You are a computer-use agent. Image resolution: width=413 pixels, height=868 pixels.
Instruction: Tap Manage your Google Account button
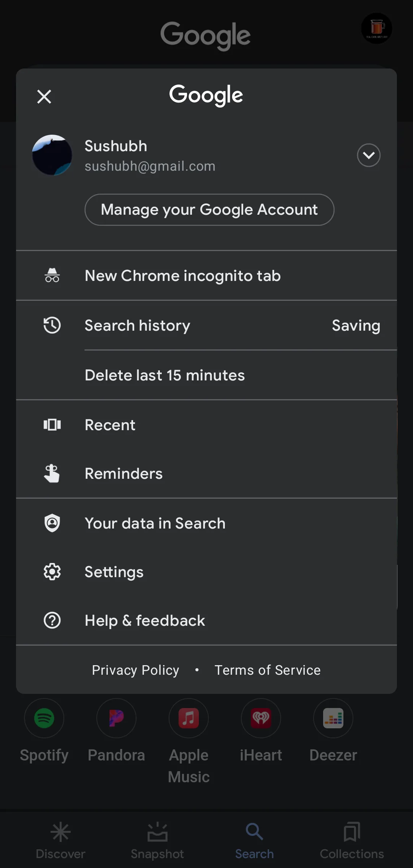(209, 210)
